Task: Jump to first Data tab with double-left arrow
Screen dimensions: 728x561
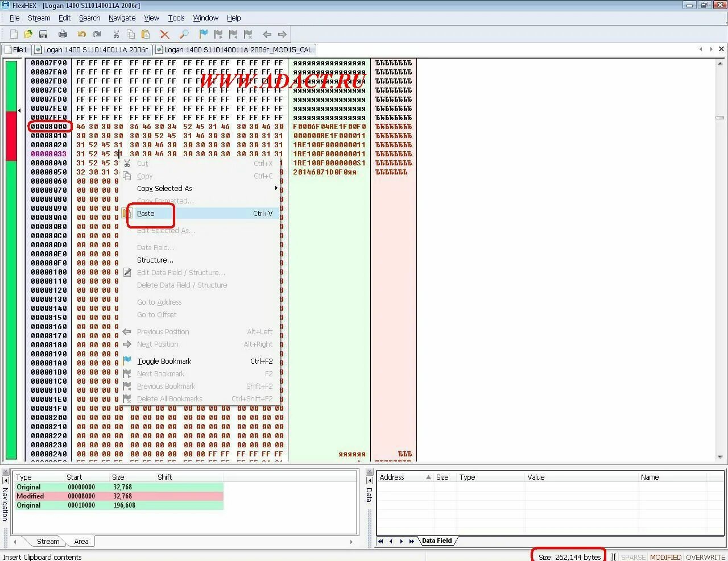Action: pyautogui.click(x=380, y=541)
